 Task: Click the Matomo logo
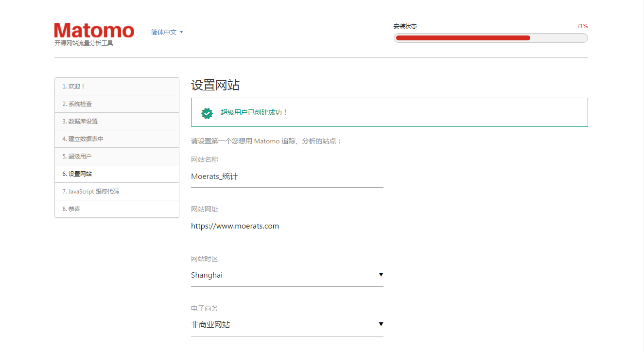click(94, 31)
